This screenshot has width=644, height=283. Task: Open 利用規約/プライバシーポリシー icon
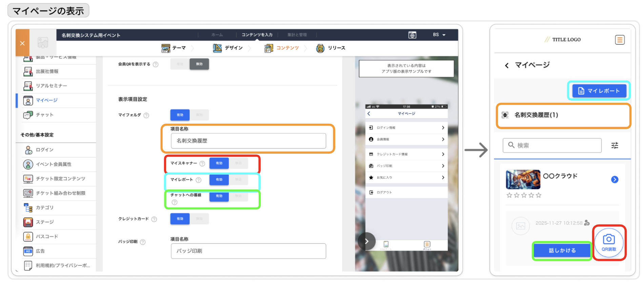(28, 265)
